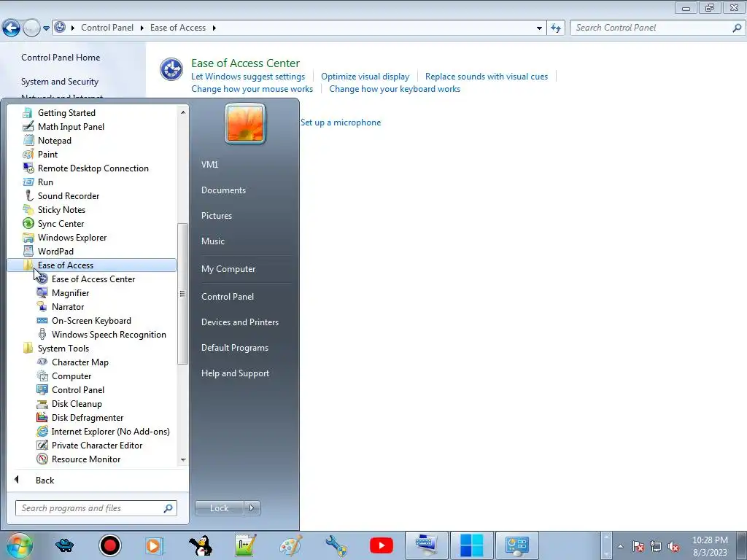Open Math Input Panel
Image resolution: width=747 pixels, height=560 pixels.
click(71, 127)
